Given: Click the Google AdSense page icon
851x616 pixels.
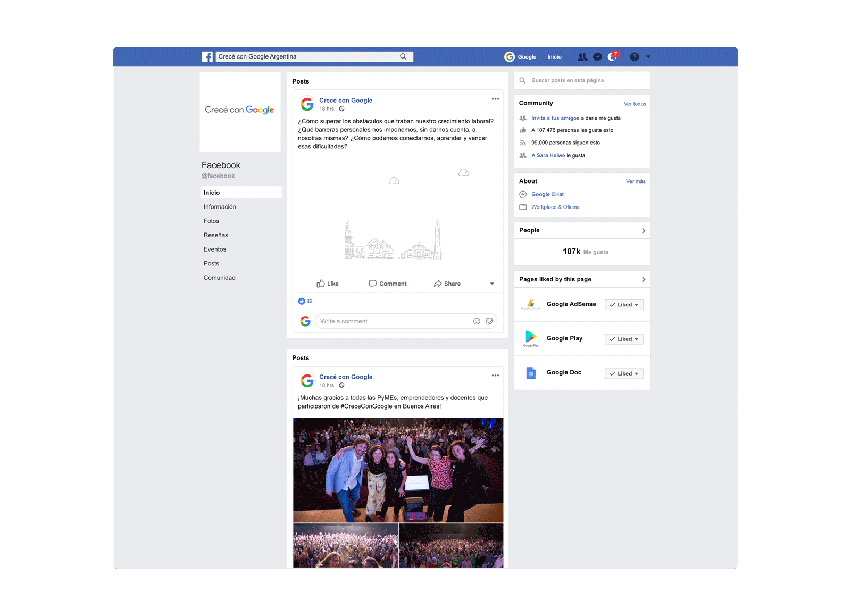Looking at the screenshot, I should click(x=531, y=304).
